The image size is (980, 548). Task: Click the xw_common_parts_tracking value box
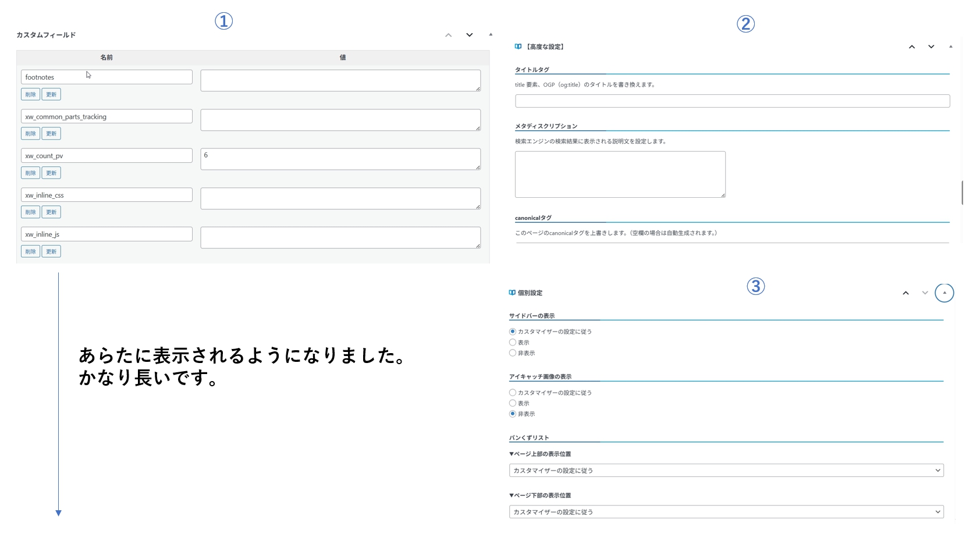click(340, 120)
